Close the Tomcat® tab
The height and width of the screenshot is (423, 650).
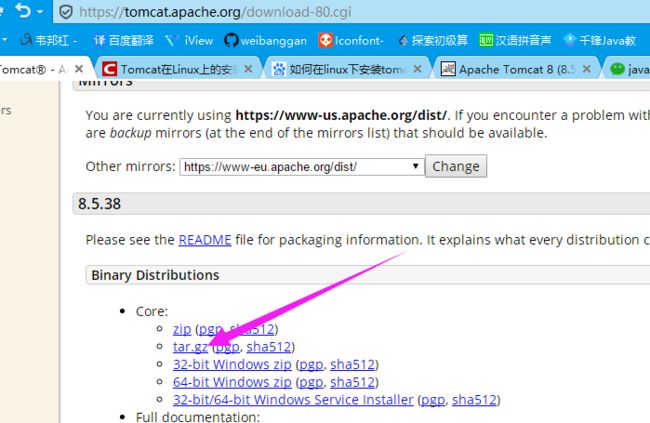79,69
